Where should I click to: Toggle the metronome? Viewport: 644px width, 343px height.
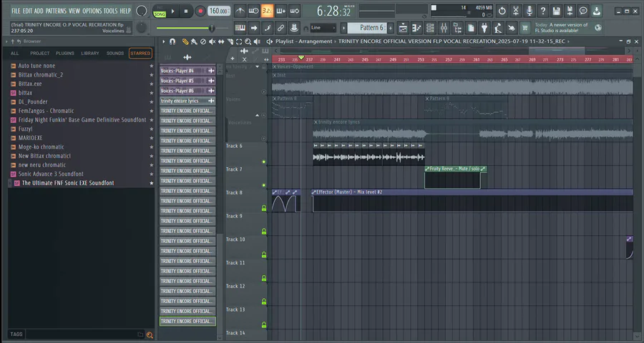[240, 11]
